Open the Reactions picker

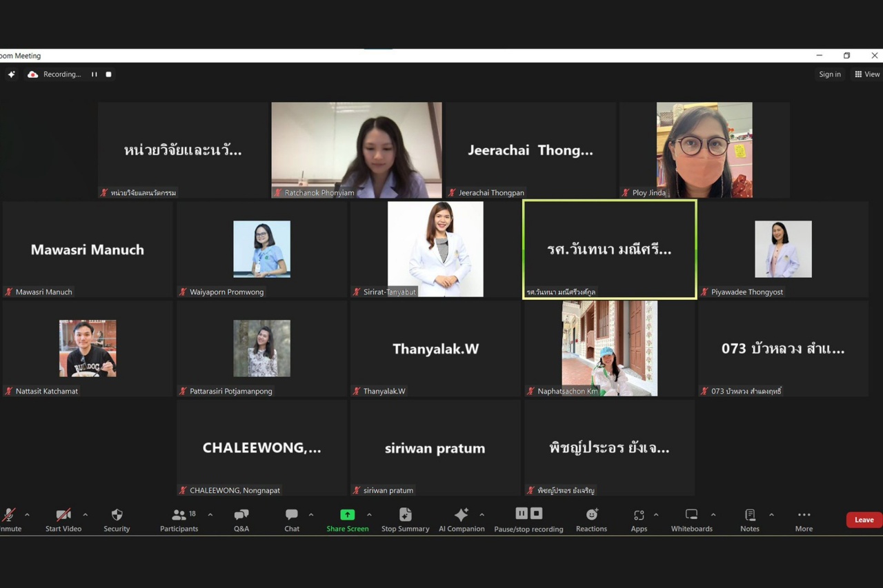tap(591, 520)
